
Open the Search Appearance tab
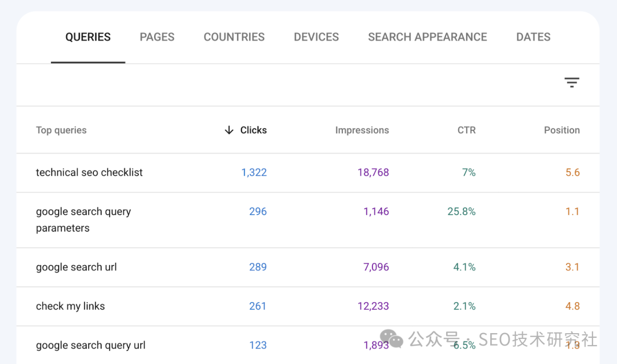coord(427,37)
